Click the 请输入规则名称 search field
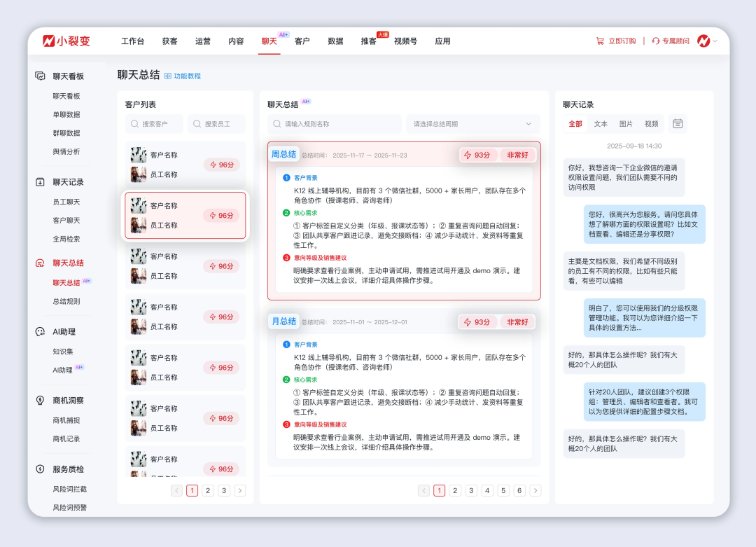Image resolution: width=756 pixels, height=547 pixels. click(334, 124)
